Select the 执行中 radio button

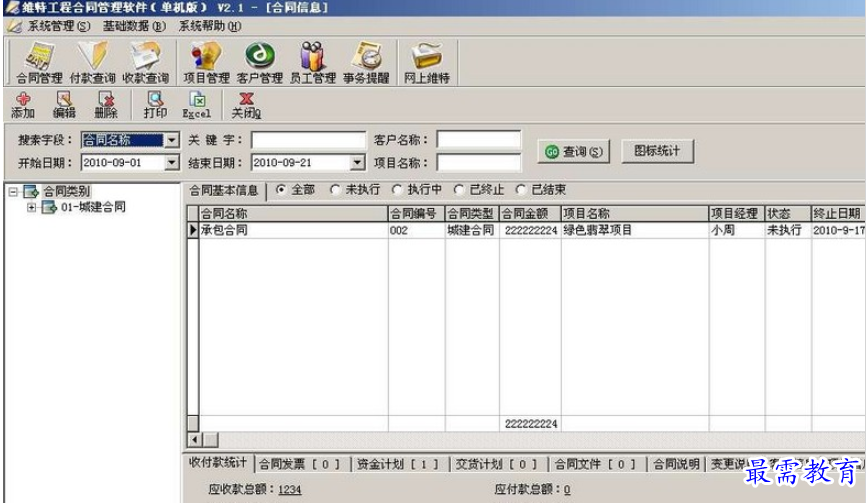[397, 190]
